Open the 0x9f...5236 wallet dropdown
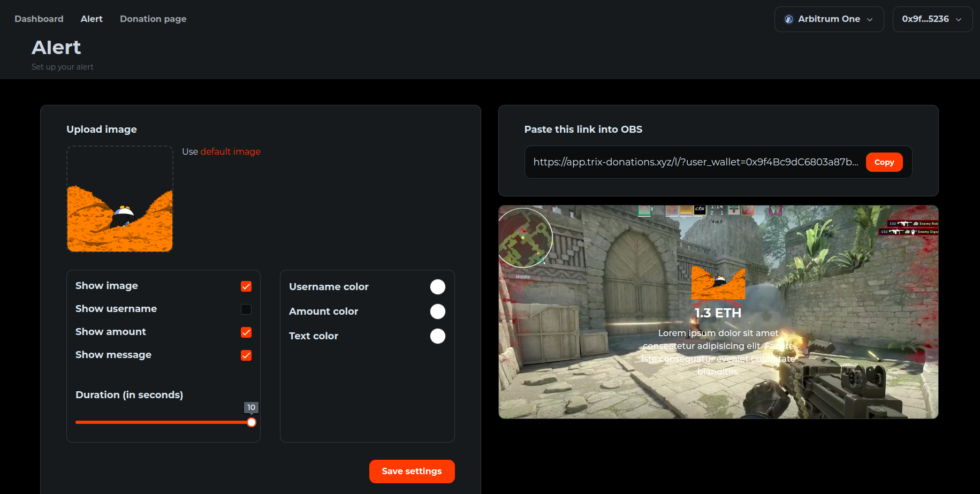 tap(932, 19)
